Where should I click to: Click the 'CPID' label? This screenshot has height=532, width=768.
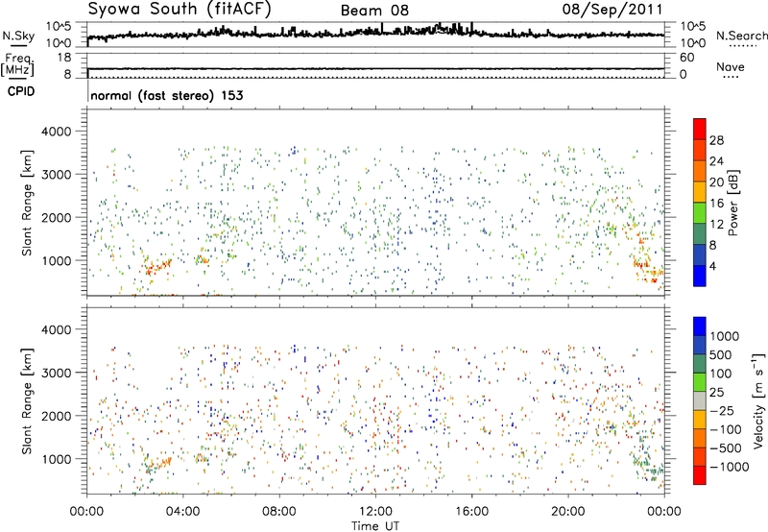coord(21,91)
